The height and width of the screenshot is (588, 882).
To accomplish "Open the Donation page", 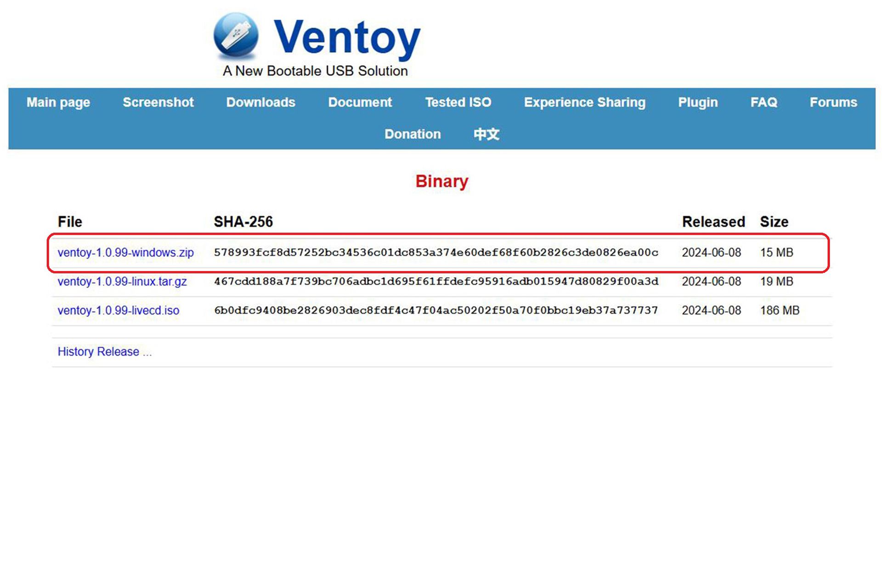I will click(x=413, y=134).
